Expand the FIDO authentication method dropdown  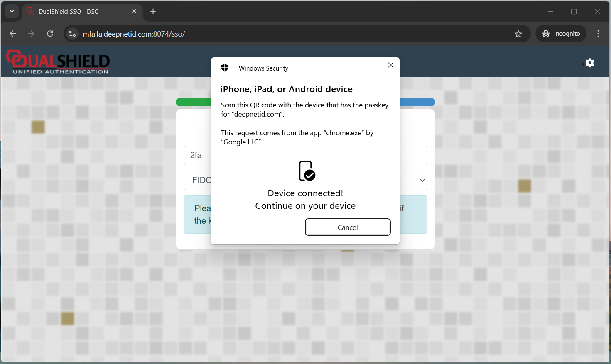pos(422,181)
